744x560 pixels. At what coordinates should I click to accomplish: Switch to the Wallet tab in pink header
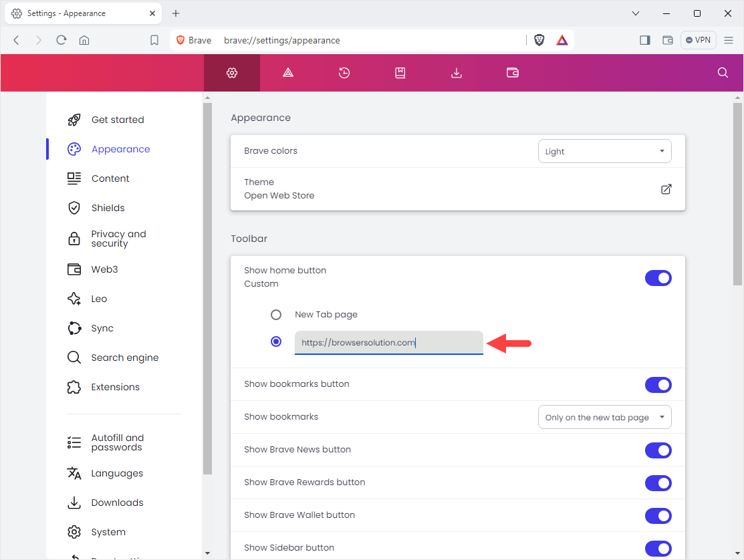(513, 73)
